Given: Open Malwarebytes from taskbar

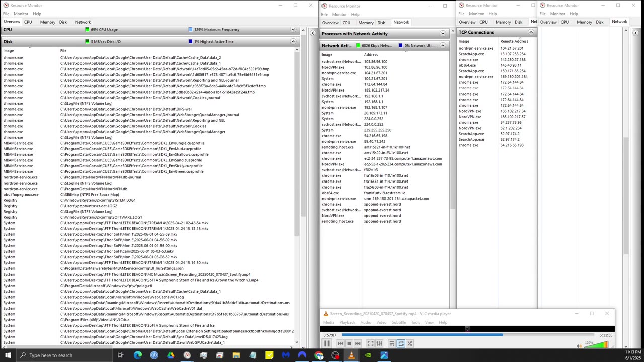Looking at the screenshot, I should pos(286,355).
